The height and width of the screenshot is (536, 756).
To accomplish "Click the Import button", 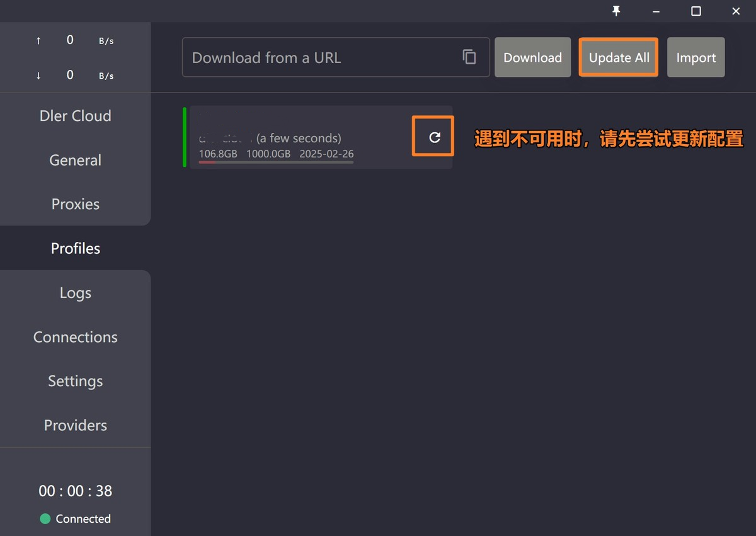I will tap(696, 57).
